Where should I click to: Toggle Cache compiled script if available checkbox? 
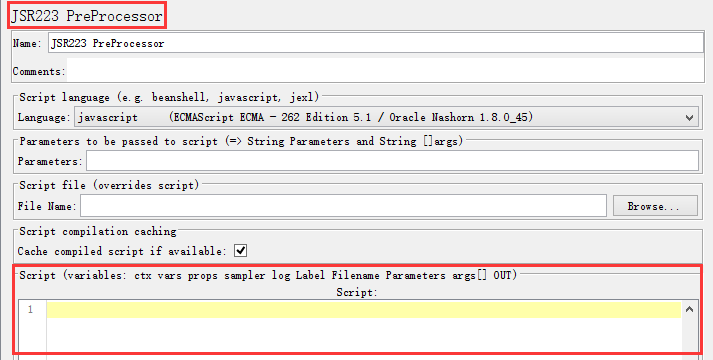click(x=240, y=250)
